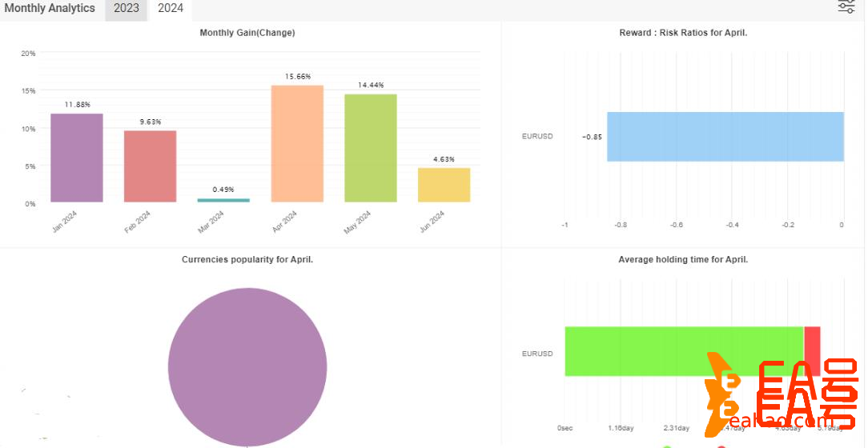Click the Monthly Gain(Change) chart title
This screenshot has height=448, width=868.
(x=247, y=33)
